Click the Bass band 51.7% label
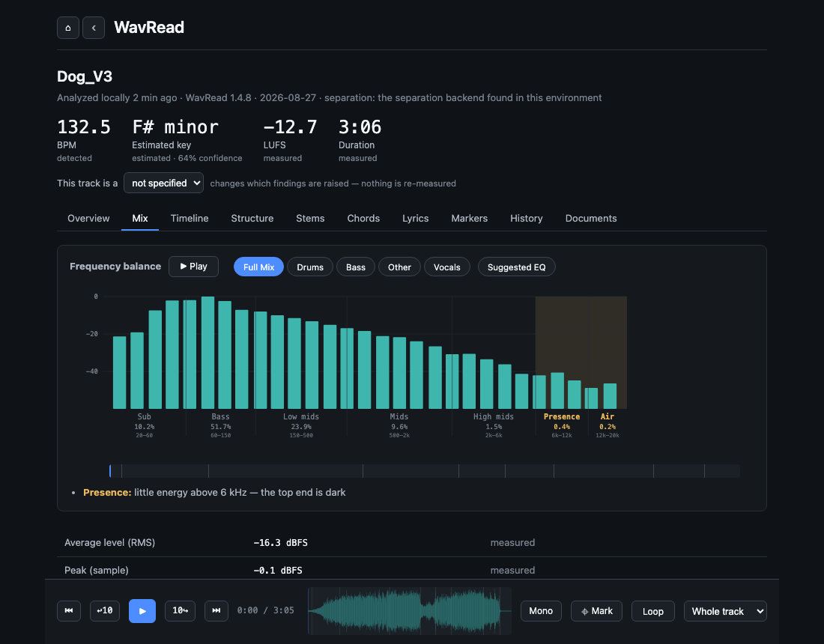 pos(220,427)
